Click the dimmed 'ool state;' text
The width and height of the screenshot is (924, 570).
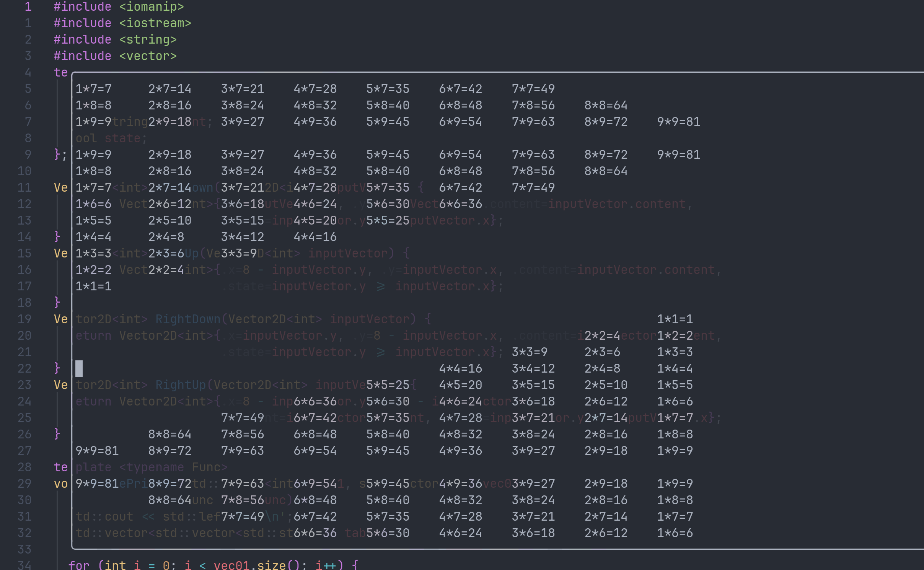pyautogui.click(x=111, y=138)
